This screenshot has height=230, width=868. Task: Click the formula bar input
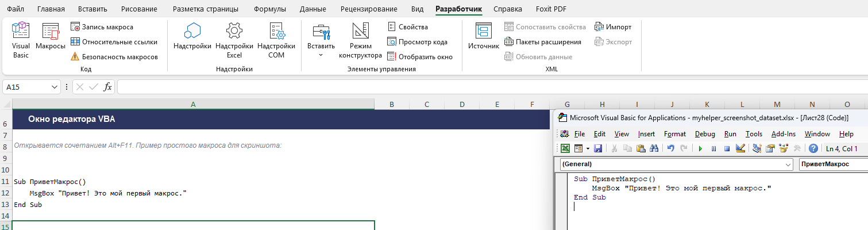pos(492,87)
